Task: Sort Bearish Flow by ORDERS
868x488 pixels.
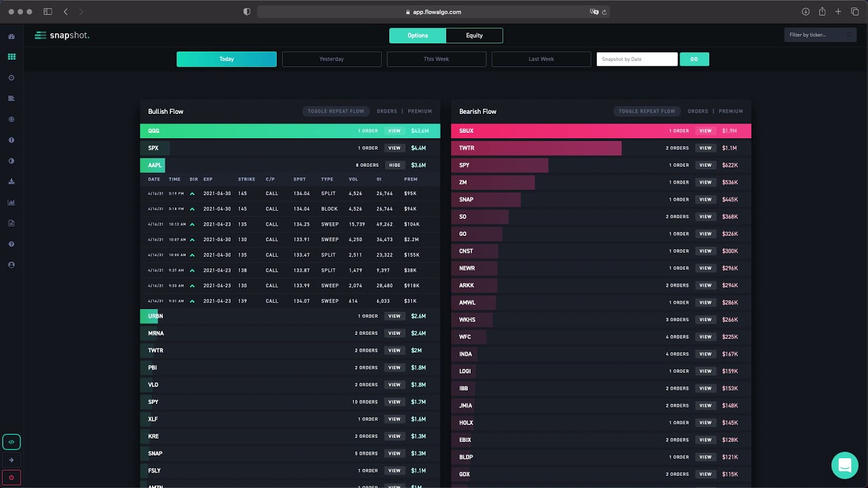Action: tap(698, 111)
